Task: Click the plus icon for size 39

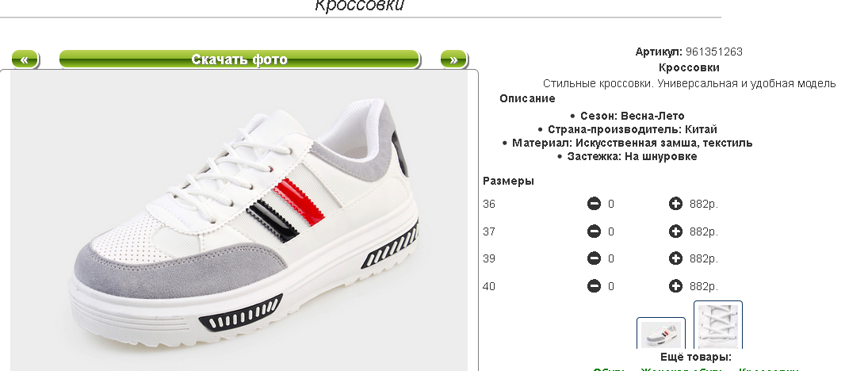Action: point(675,258)
